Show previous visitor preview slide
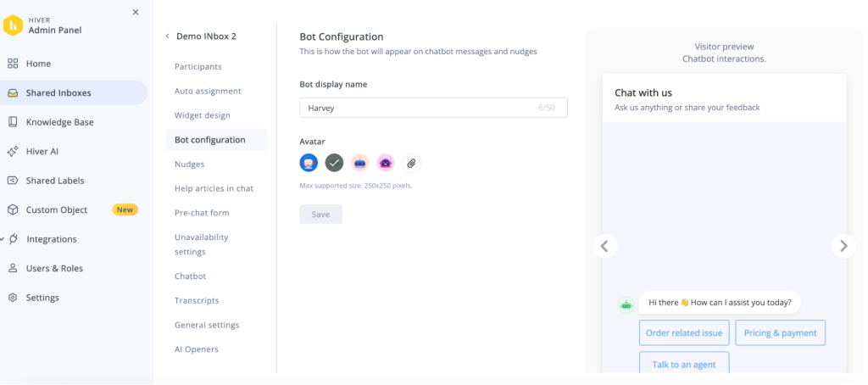This screenshot has width=868, height=385. pyautogui.click(x=604, y=246)
